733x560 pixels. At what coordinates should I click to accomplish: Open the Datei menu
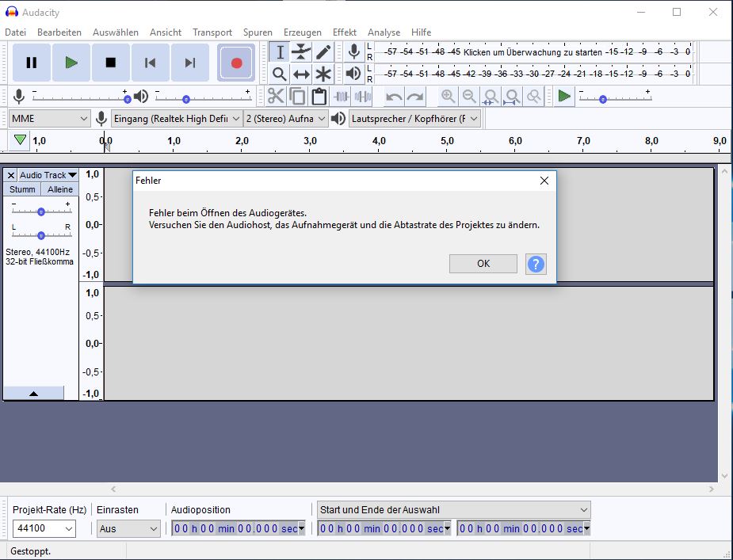[x=15, y=32]
